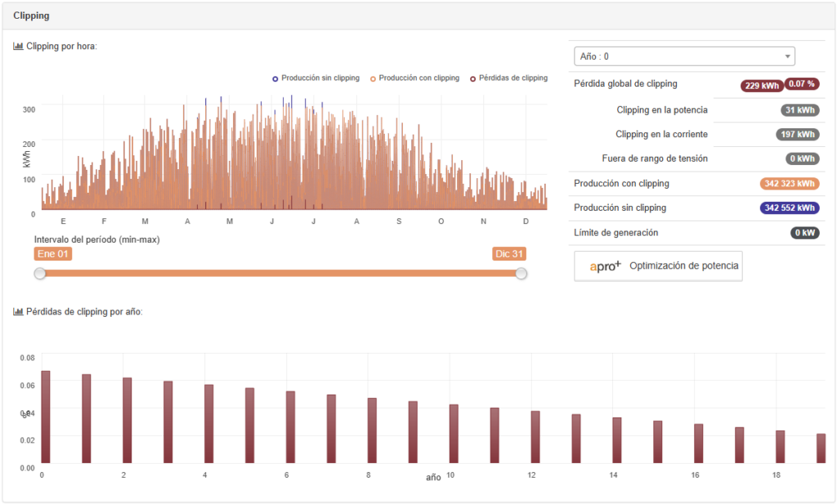Click the right handle of period slider
This screenshot has width=837, height=504.
click(x=521, y=274)
